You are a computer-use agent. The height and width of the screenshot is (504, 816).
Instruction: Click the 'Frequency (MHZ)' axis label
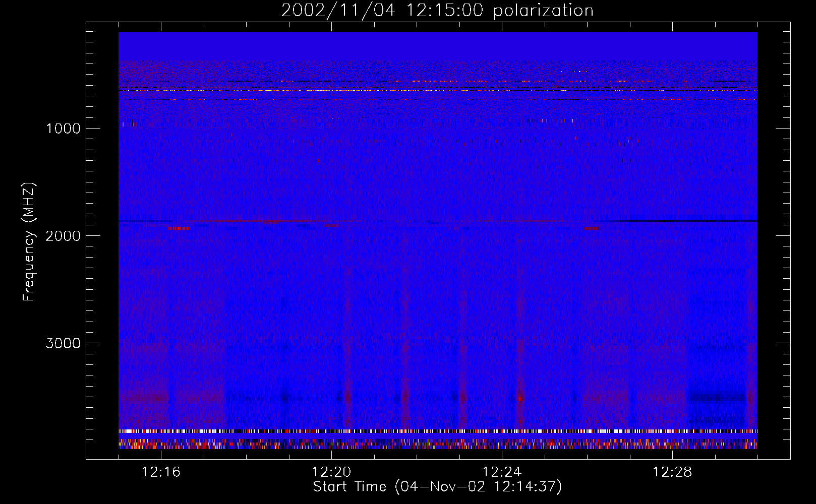(29, 242)
